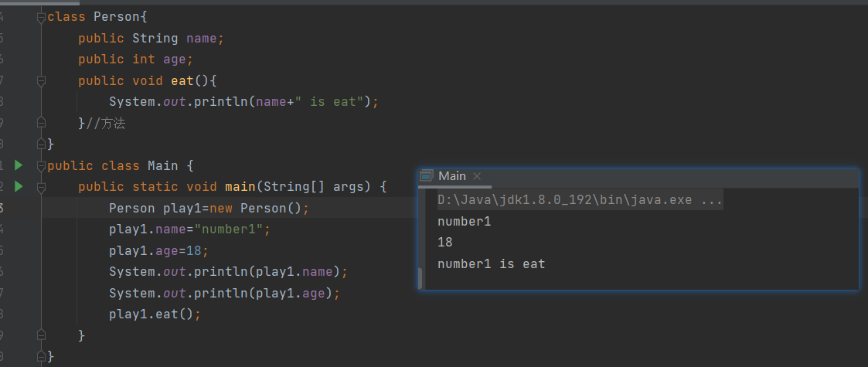Collapse the Person class fold marker

pos(41,17)
